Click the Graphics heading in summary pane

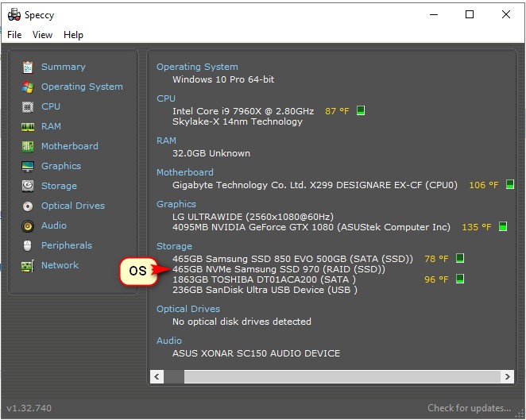176,204
